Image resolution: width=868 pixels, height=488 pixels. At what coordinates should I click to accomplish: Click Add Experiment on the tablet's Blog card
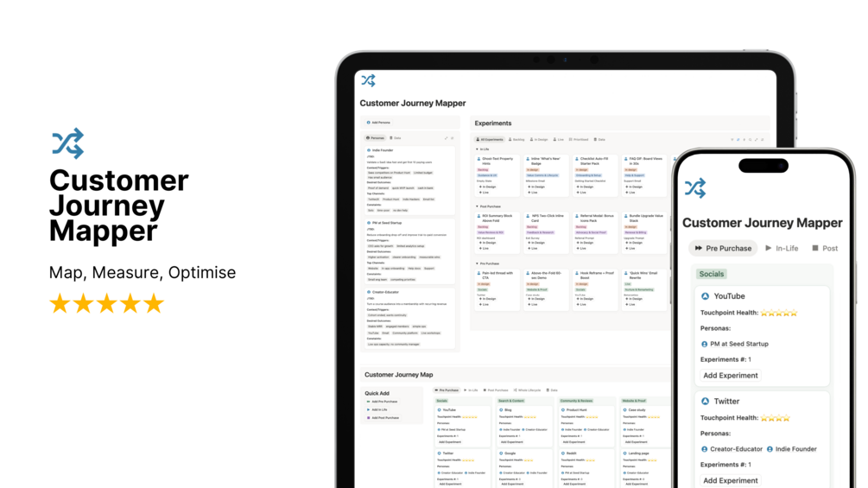(511, 442)
